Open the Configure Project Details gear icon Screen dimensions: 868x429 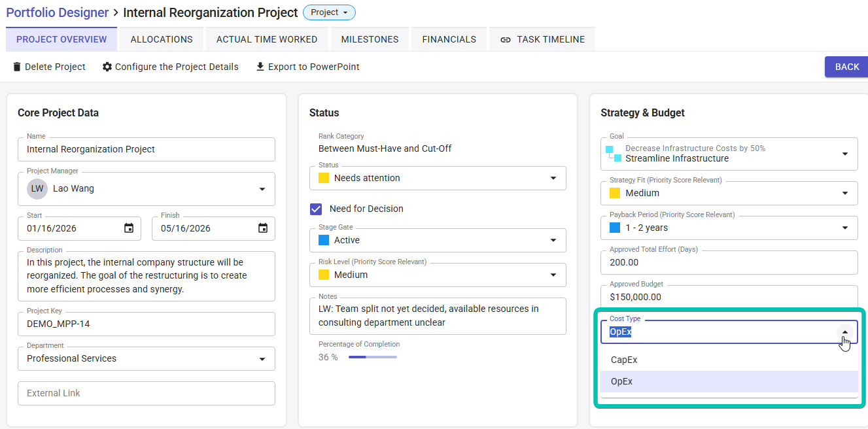click(x=107, y=66)
